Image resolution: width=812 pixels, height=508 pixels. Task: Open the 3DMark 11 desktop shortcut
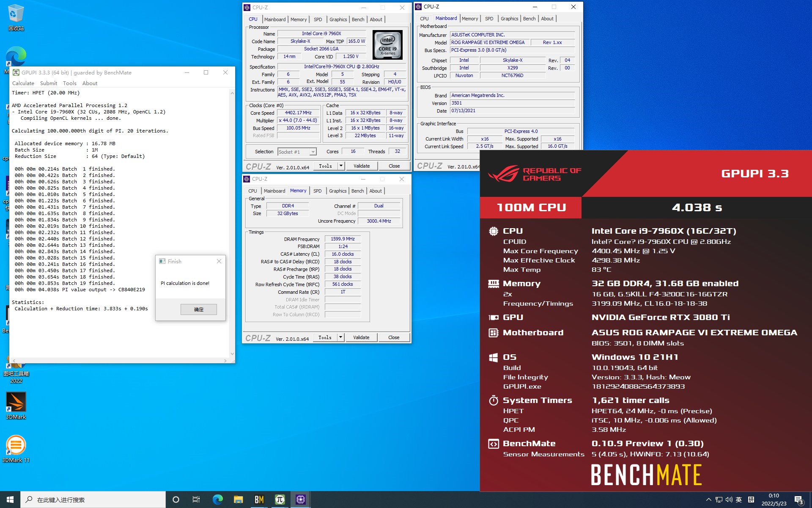(16, 449)
